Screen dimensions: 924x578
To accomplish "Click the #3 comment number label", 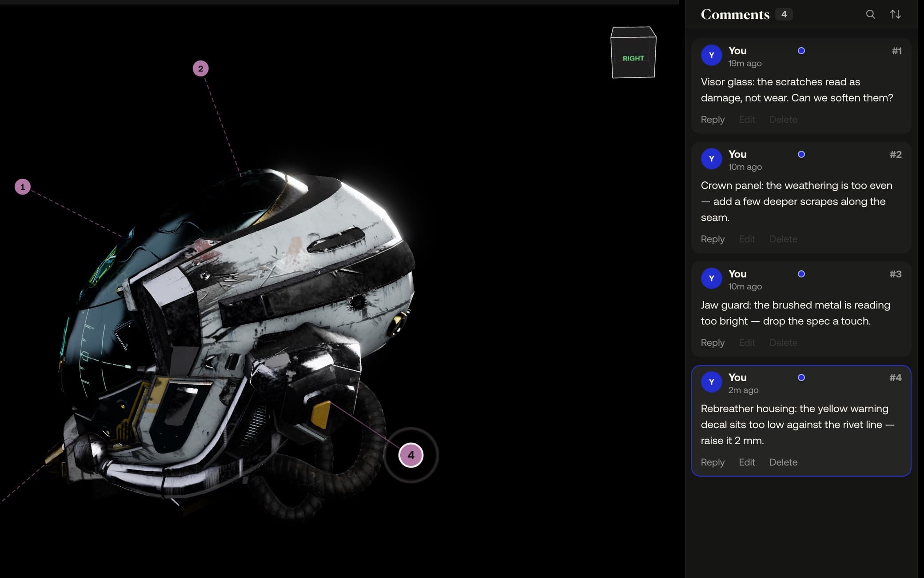I will (896, 274).
